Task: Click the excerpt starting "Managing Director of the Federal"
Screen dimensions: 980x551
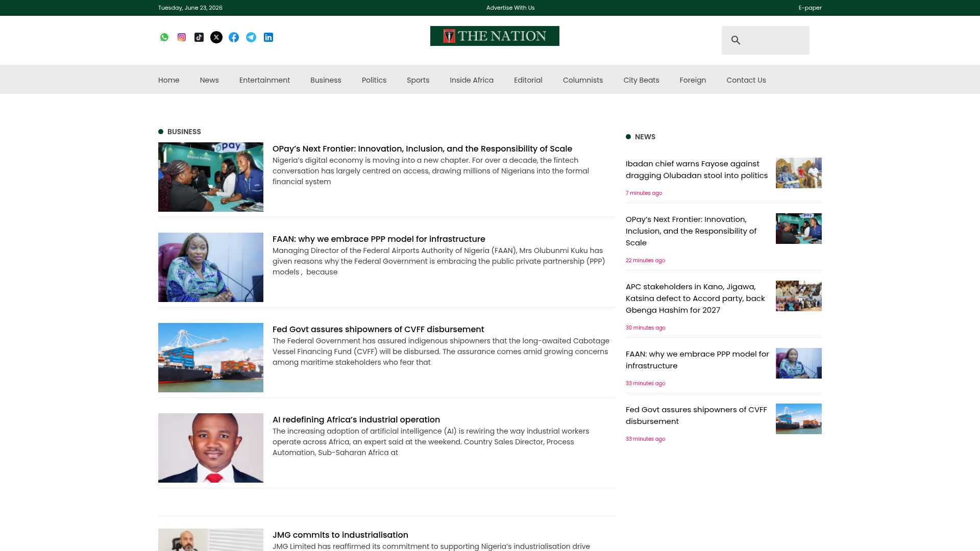Action: click(439, 261)
